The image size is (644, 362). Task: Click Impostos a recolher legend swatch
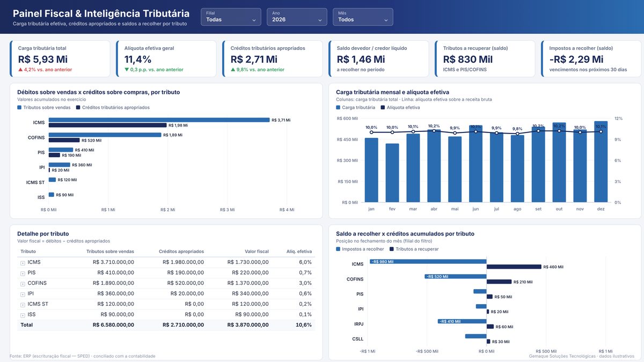point(338,249)
